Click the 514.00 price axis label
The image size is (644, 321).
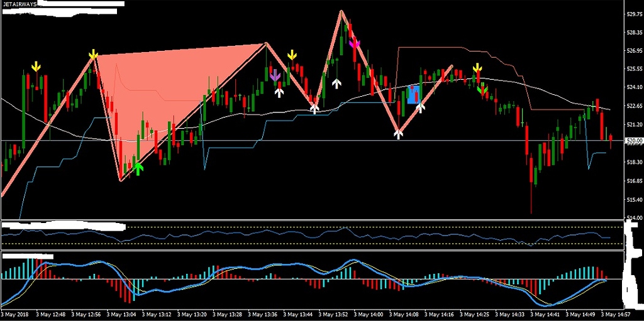click(x=633, y=218)
